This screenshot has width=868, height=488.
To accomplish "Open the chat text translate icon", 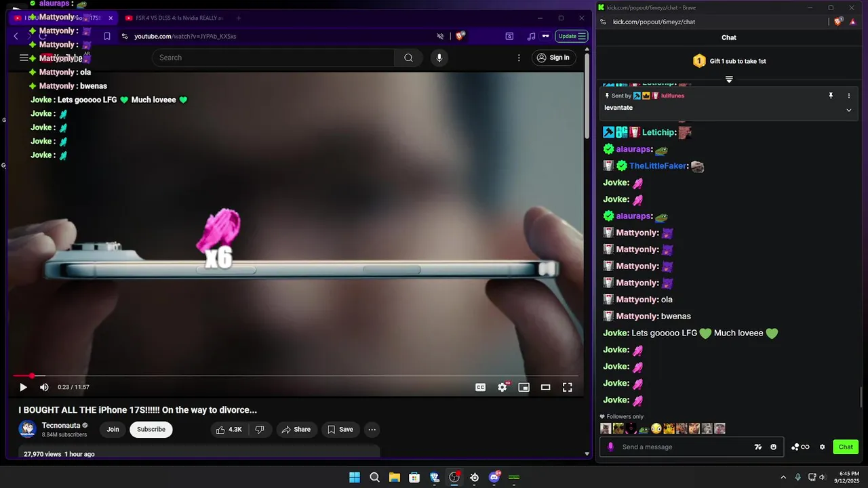I will coord(758,447).
